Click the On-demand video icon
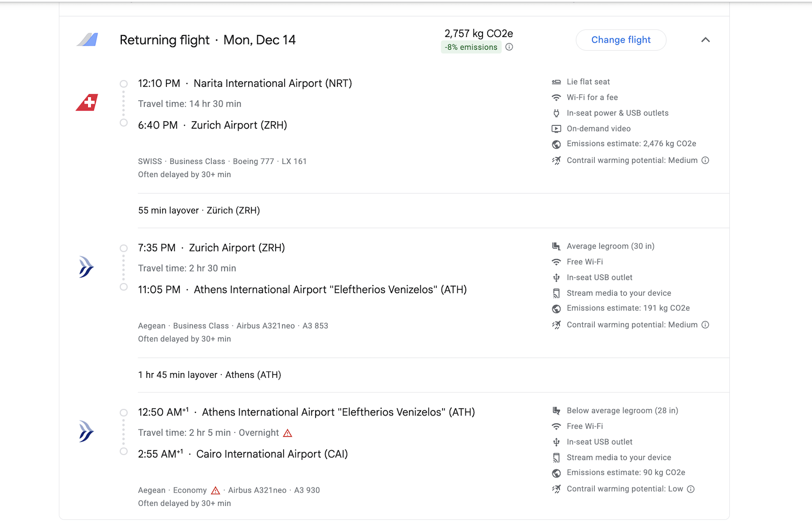Viewport: 812px width, 526px height. pyautogui.click(x=556, y=129)
